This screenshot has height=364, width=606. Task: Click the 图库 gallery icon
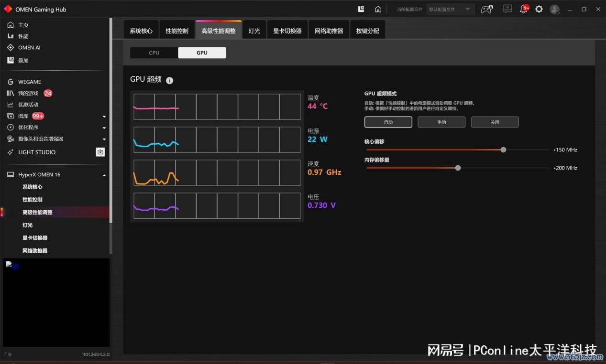[x=11, y=116]
